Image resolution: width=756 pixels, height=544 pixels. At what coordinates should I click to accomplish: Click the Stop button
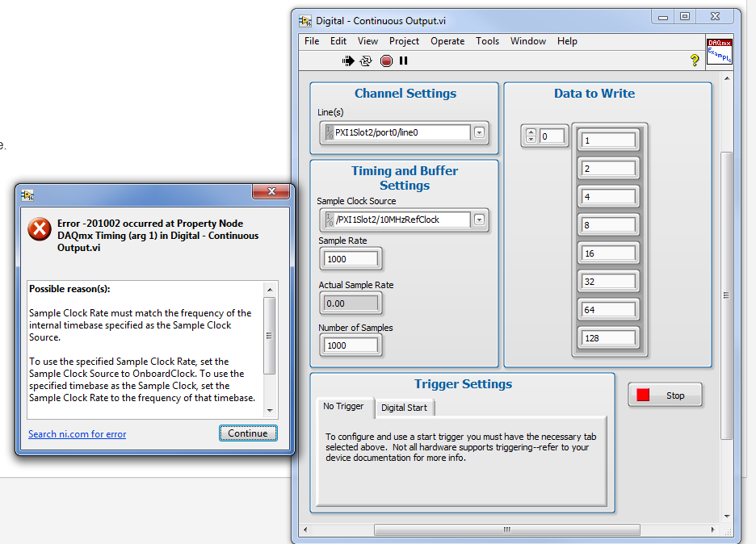coord(665,395)
